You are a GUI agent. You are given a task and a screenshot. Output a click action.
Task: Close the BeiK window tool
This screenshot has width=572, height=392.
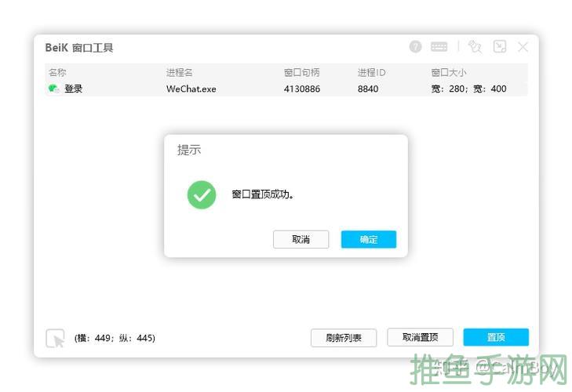[523, 47]
